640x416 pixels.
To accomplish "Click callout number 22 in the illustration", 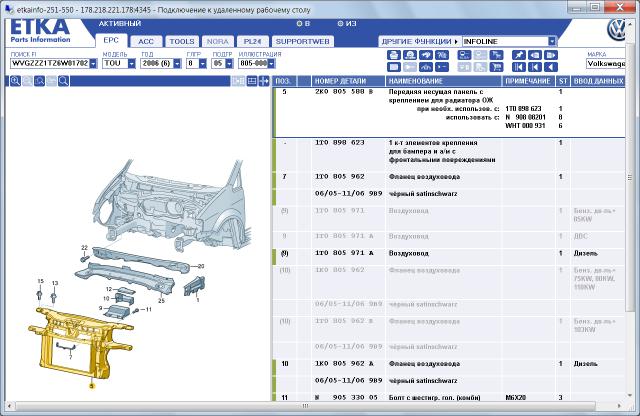I will click(84, 247).
